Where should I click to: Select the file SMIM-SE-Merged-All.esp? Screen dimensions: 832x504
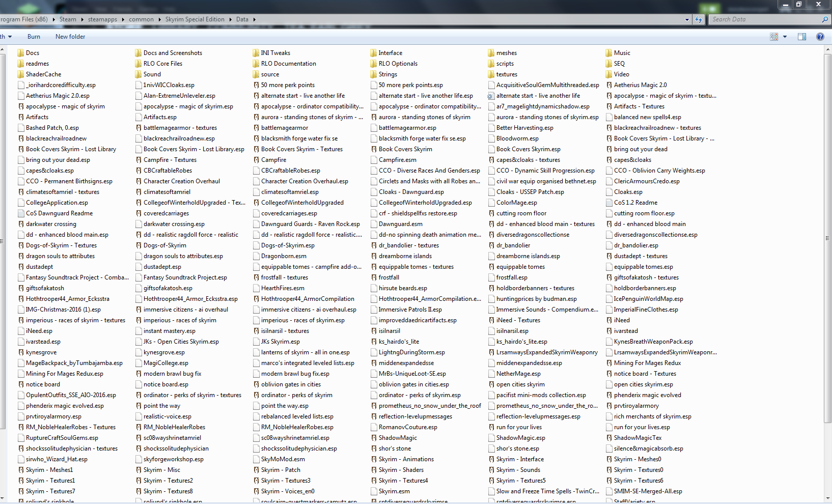click(x=648, y=491)
